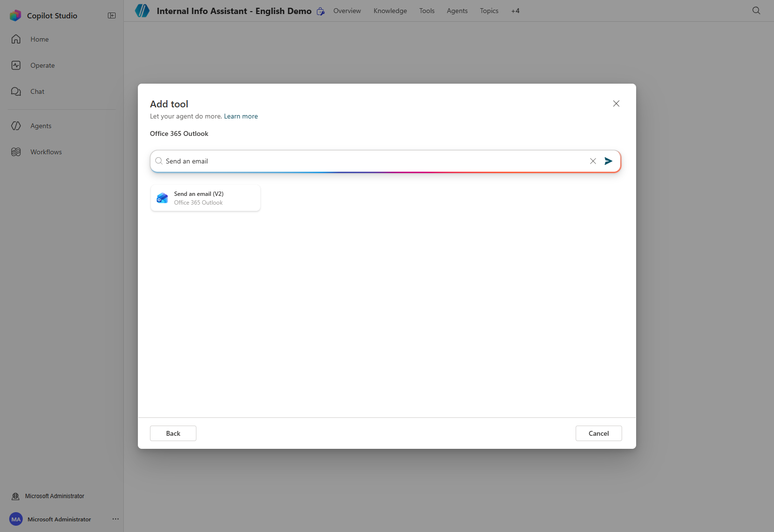The width and height of the screenshot is (774, 532).
Task: Open Home from the sidebar
Action: 62,39
